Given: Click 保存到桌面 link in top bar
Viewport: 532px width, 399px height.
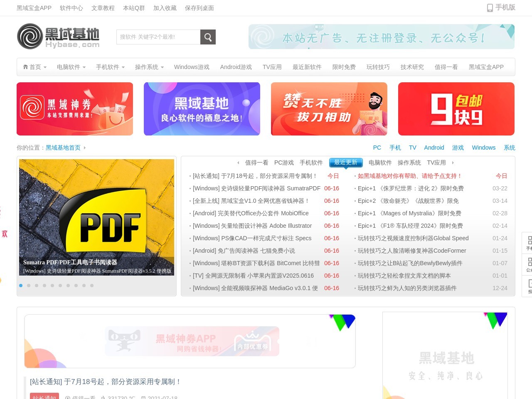Looking at the screenshot, I should [x=199, y=8].
